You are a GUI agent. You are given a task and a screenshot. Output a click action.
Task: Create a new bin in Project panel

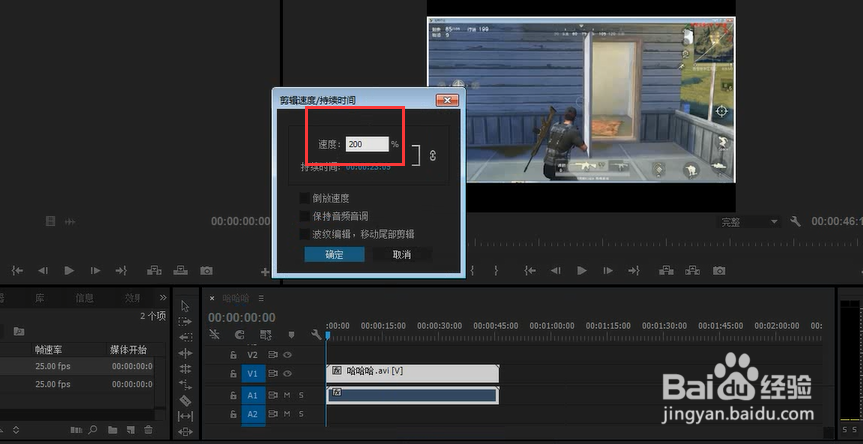112,430
